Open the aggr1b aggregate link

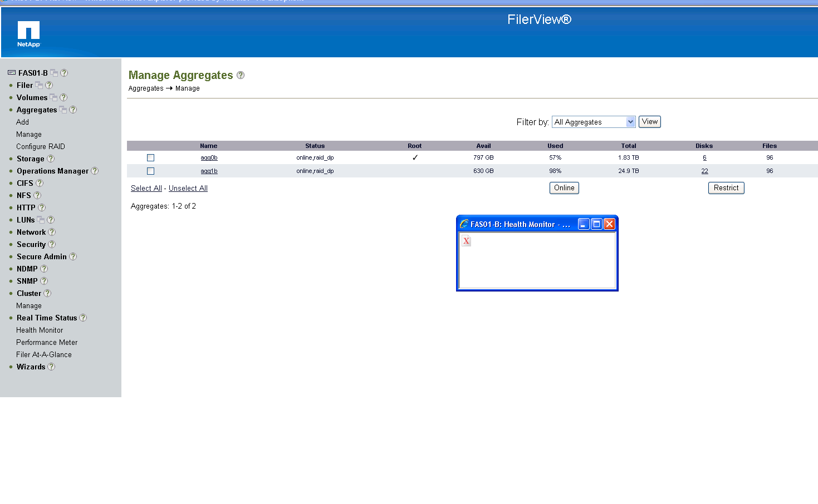click(209, 171)
